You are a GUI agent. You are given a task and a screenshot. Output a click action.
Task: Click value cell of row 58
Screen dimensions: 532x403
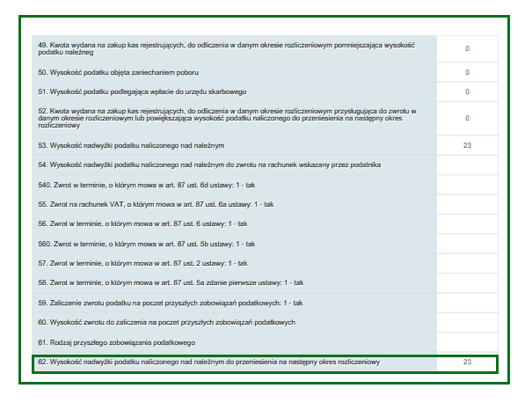pos(467,282)
